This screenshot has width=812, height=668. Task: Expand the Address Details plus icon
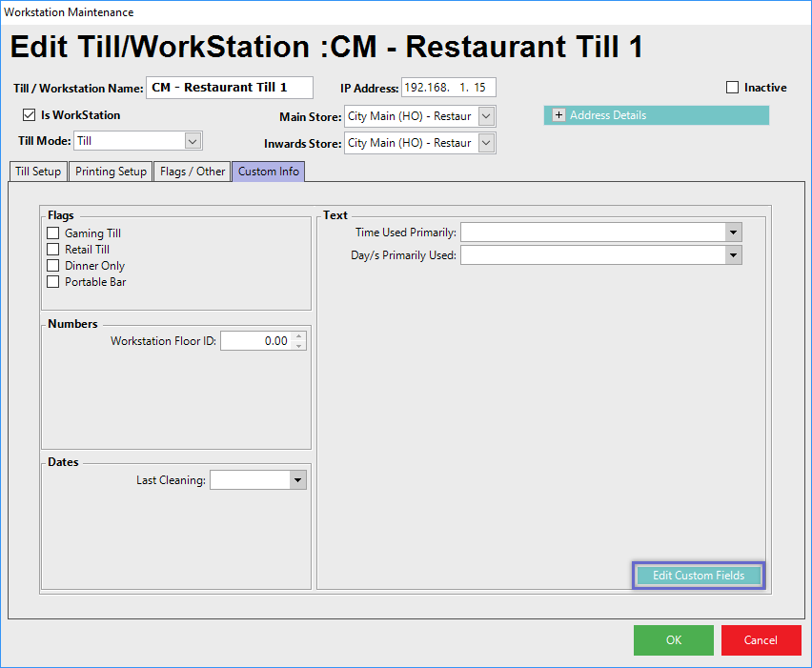coord(559,115)
